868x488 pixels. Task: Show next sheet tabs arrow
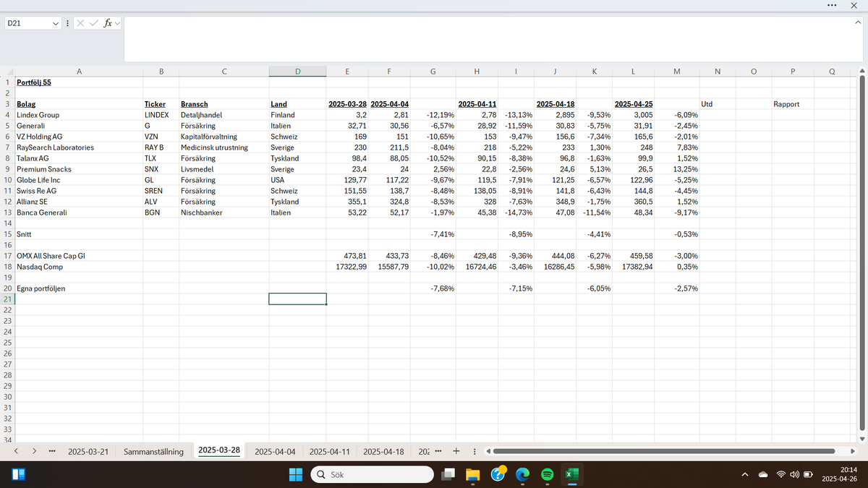pos(34,451)
